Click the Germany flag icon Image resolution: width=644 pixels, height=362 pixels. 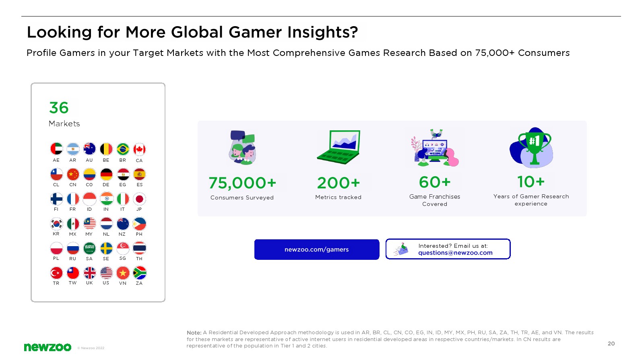pyautogui.click(x=106, y=174)
